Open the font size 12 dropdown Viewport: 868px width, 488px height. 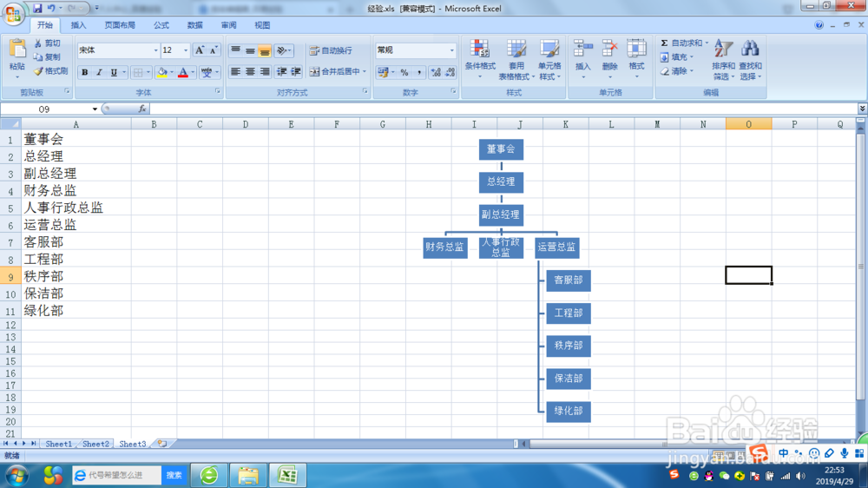pyautogui.click(x=186, y=50)
